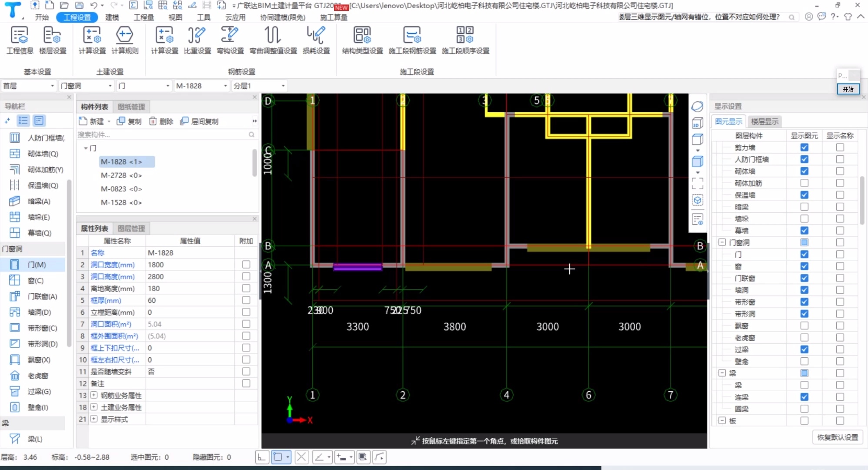Collapse the 门 tree node in component list
Image resolution: width=868 pixels, height=470 pixels.
[86, 148]
